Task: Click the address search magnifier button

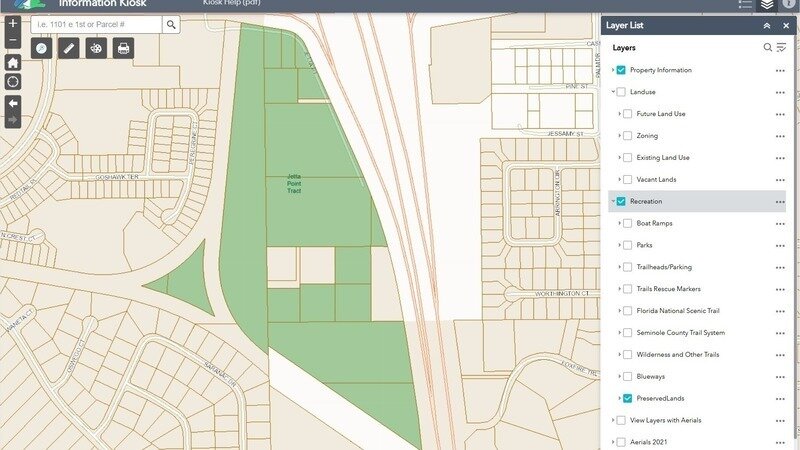Action: click(171, 25)
